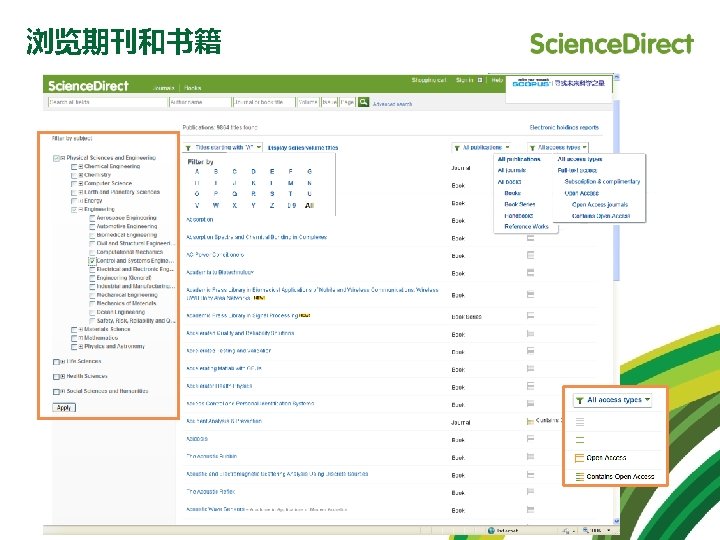Screen dimensions: 720x540
Task: Click the access icon for The Acoustic Bubble
Action: pyautogui.click(x=530, y=456)
